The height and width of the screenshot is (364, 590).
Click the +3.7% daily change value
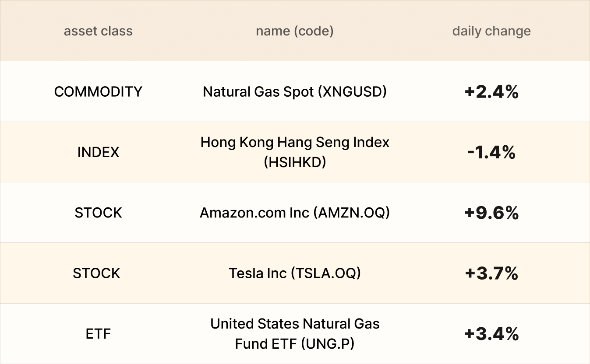[x=491, y=273]
